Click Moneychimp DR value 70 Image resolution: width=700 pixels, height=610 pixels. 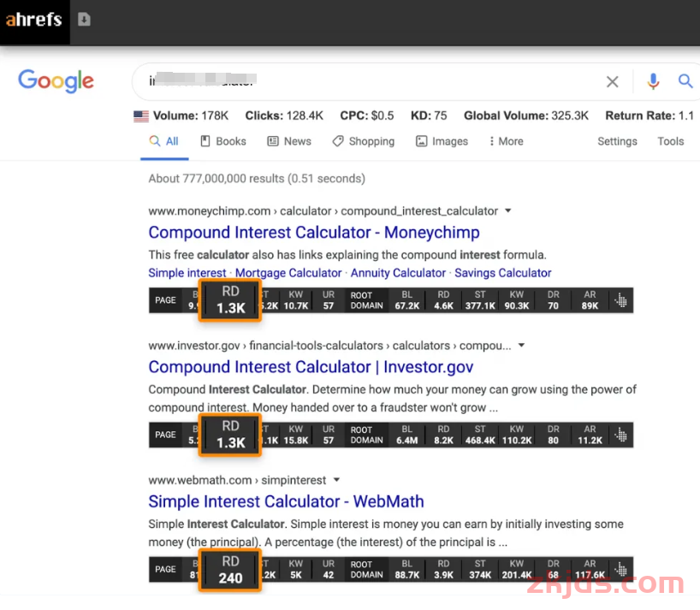tap(553, 305)
